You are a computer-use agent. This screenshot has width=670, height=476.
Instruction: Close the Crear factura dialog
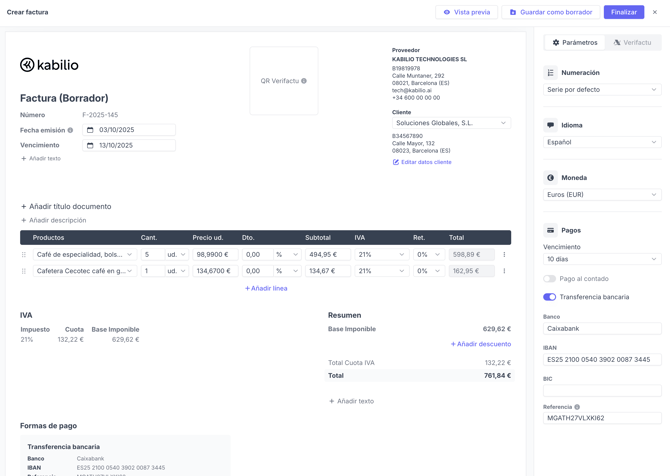pyautogui.click(x=655, y=12)
